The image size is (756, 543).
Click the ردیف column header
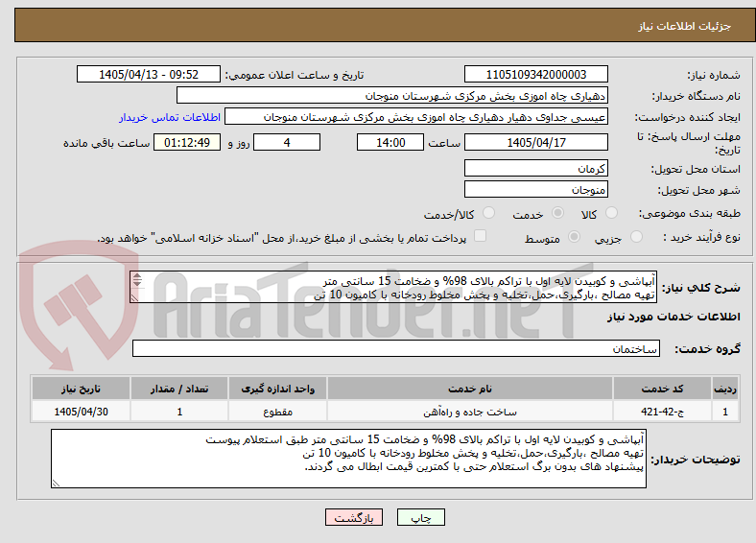coord(725,389)
